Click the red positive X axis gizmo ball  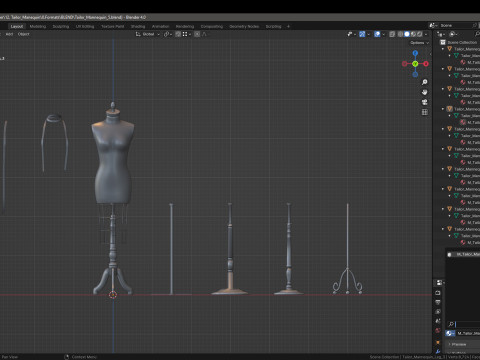point(426,64)
